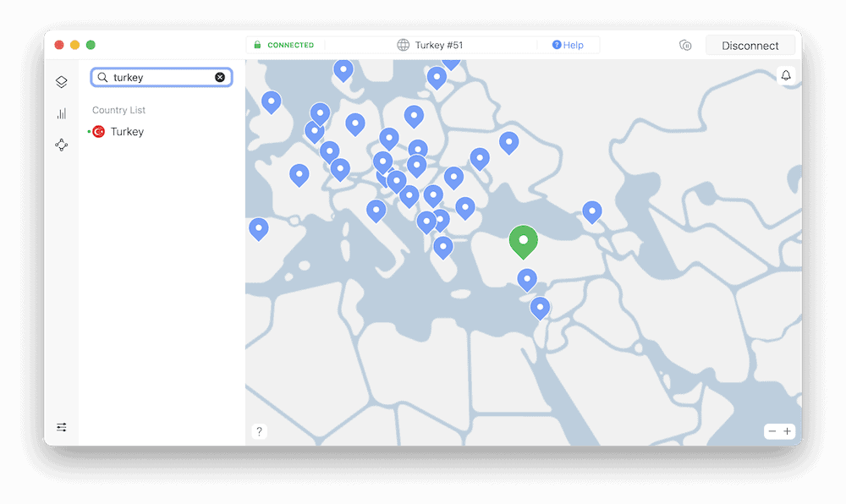
Task: Zoom out the map with minus button
Action: 772,431
